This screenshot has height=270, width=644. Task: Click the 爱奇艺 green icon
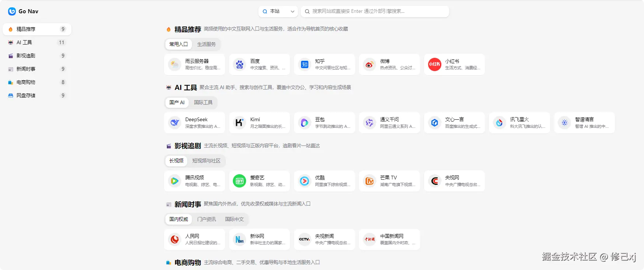(239, 181)
